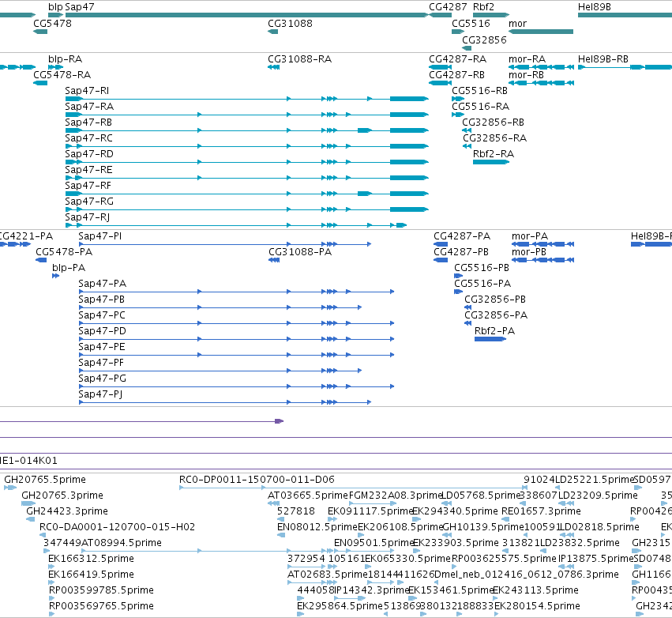The height and width of the screenshot is (618, 672).
Task: Select the GH20765.5prime EST label
Action: [45, 480]
